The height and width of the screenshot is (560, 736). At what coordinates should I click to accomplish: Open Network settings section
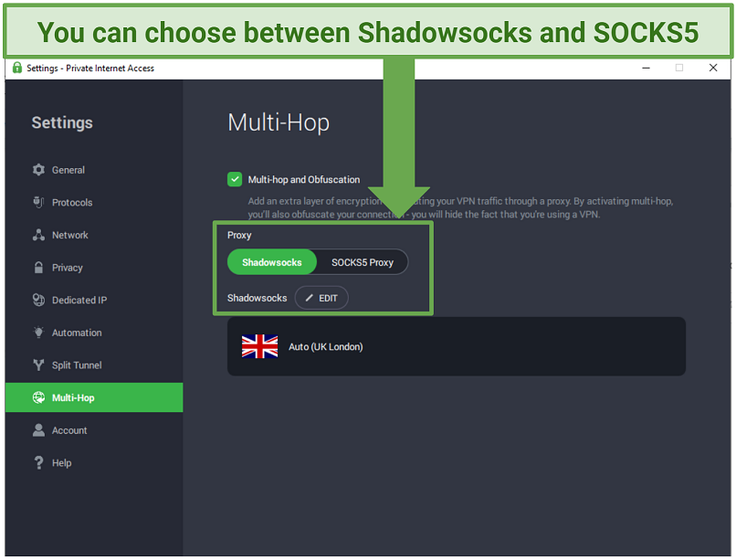point(94,235)
